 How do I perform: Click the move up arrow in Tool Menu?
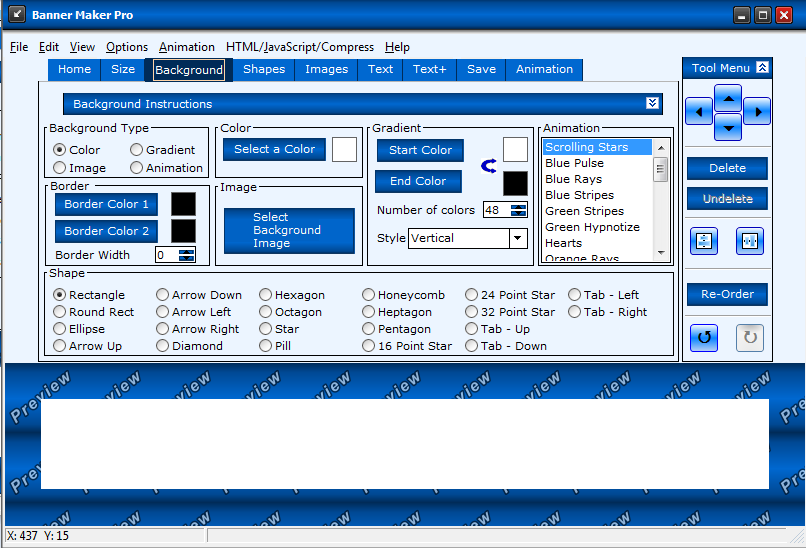(728, 98)
